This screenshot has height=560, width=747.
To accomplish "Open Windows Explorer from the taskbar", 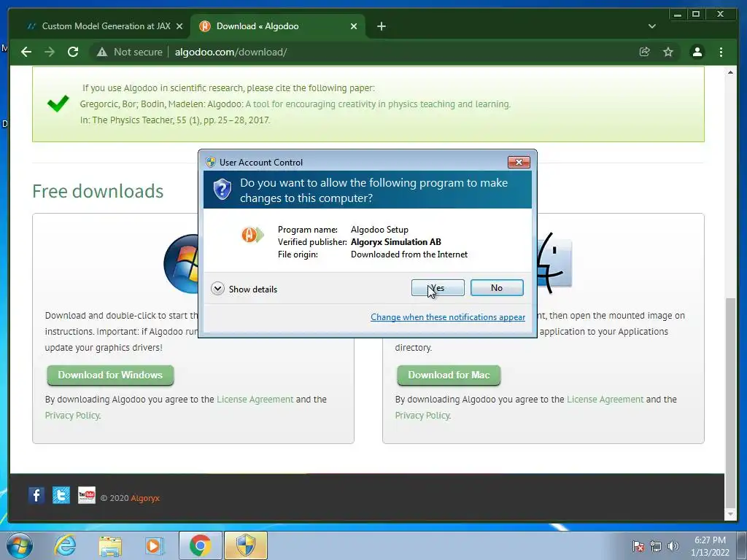I will click(110, 545).
